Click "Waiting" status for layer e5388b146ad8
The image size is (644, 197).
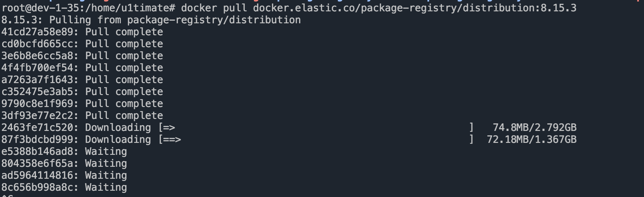106,151
